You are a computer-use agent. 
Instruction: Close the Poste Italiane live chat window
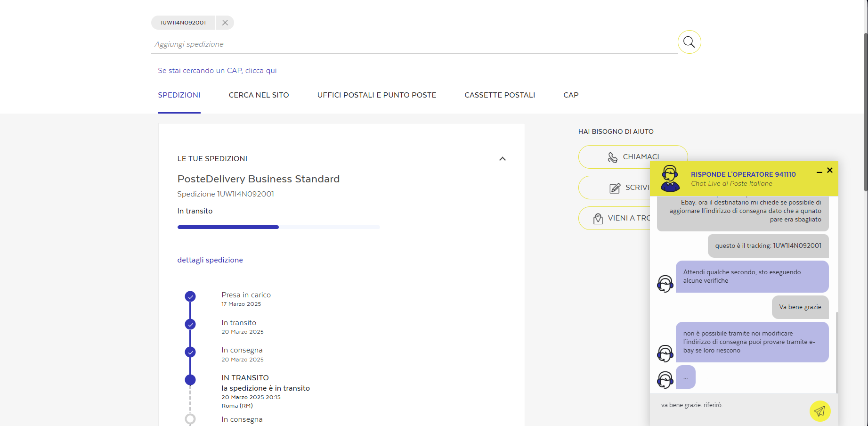point(830,170)
